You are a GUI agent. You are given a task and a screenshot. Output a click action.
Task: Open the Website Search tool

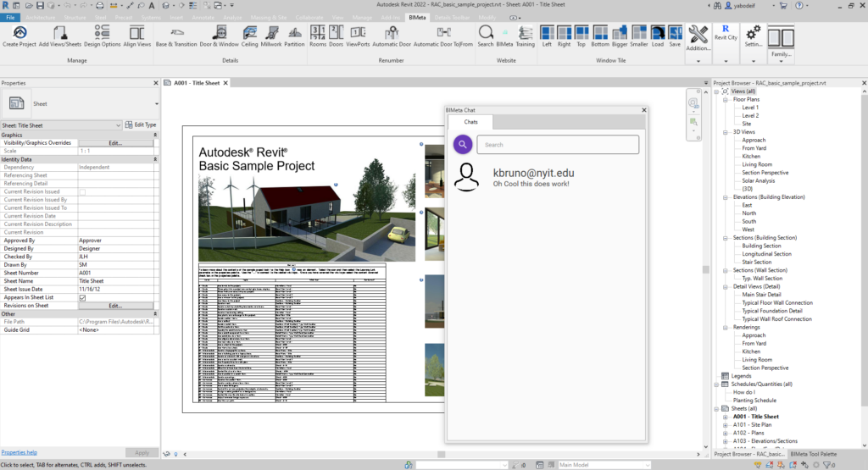click(486, 36)
